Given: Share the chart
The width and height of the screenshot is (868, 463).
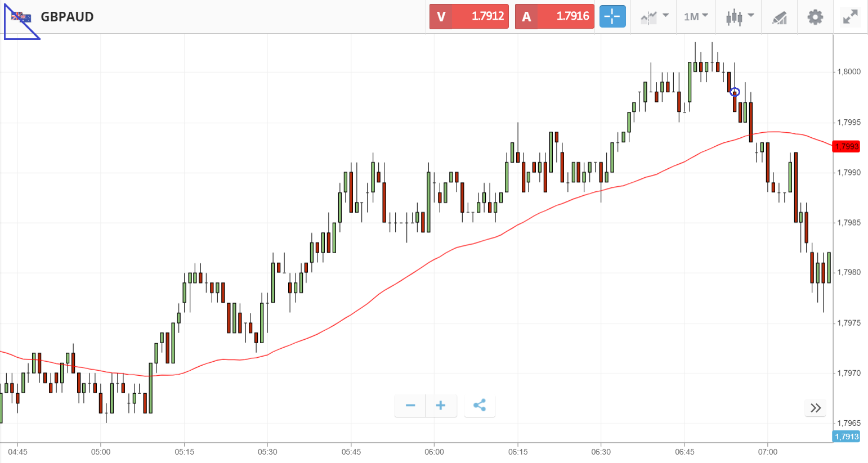Looking at the screenshot, I should click(480, 406).
